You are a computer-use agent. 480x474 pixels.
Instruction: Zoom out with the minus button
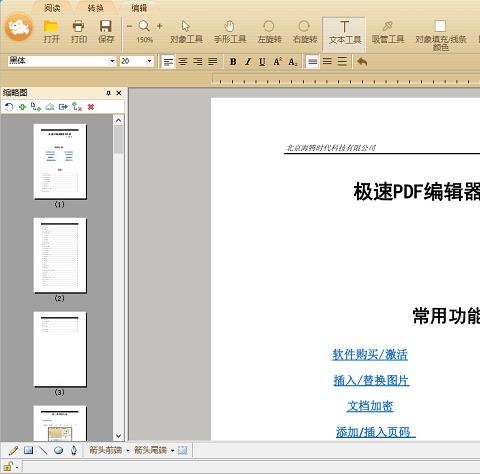pyautogui.click(x=129, y=26)
